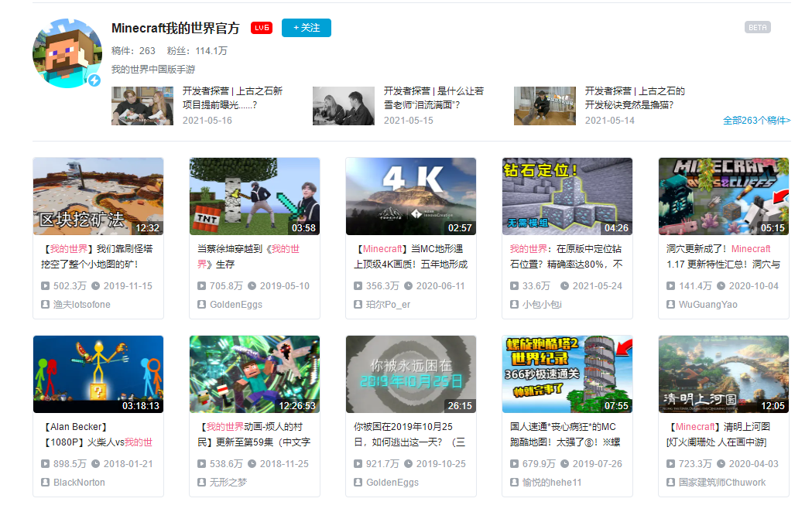Click play-count icon beside 921.7万
This screenshot has width=812, height=512.
click(x=358, y=463)
